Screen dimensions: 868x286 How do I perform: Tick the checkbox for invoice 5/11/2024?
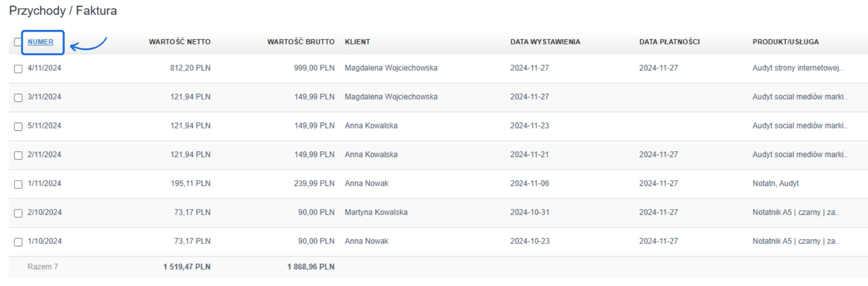(18, 127)
